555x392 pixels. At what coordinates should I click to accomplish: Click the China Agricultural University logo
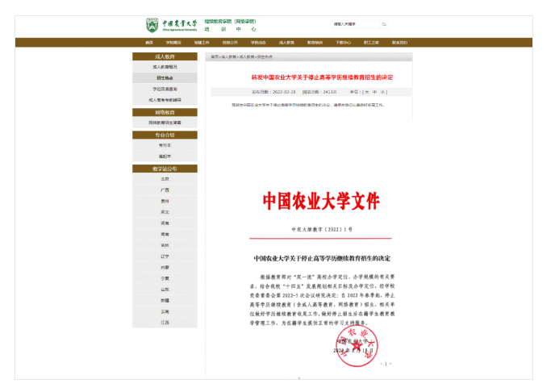(172, 25)
